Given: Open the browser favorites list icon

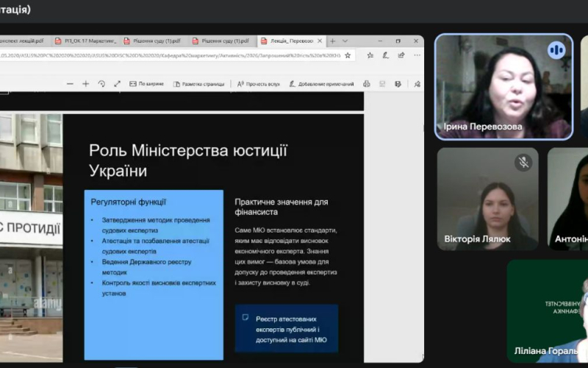Looking at the screenshot, I should click(x=370, y=56).
